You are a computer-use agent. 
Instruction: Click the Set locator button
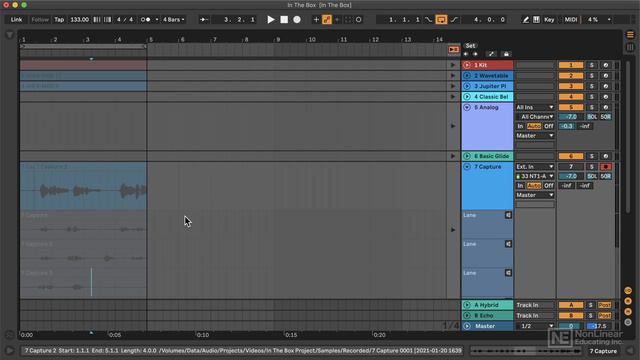tap(470, 46)
